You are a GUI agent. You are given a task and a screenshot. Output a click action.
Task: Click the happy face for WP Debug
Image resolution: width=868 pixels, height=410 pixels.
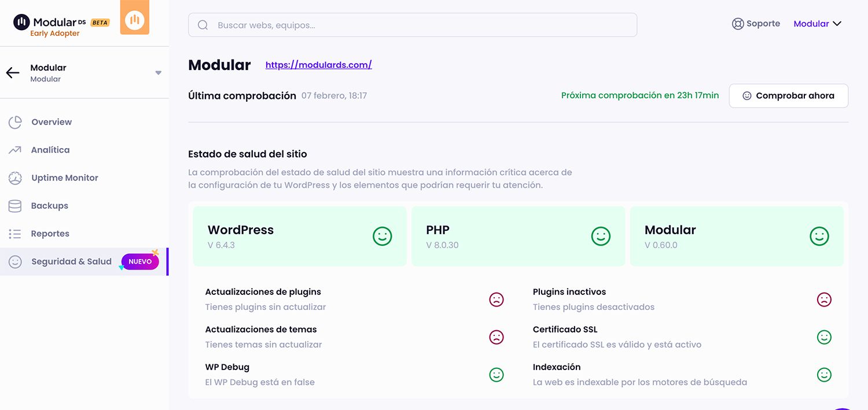pyautogui.click(x=496, y=375)
